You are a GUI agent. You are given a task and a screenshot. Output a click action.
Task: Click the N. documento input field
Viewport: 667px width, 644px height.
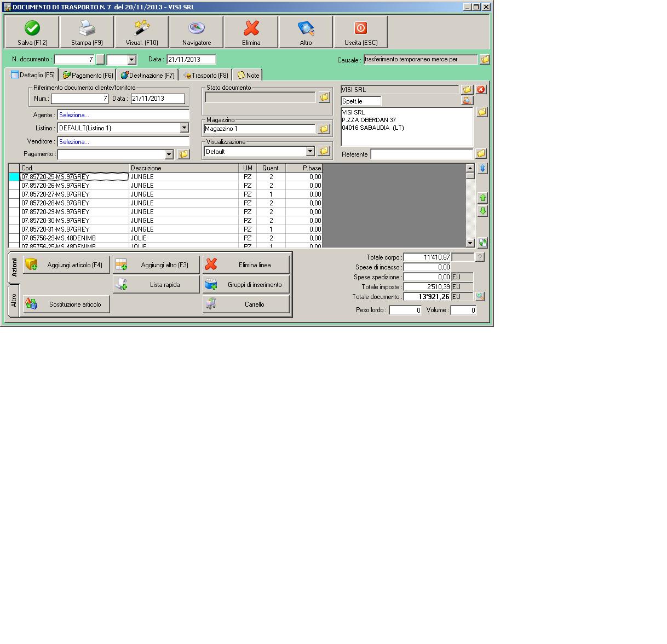74,59
